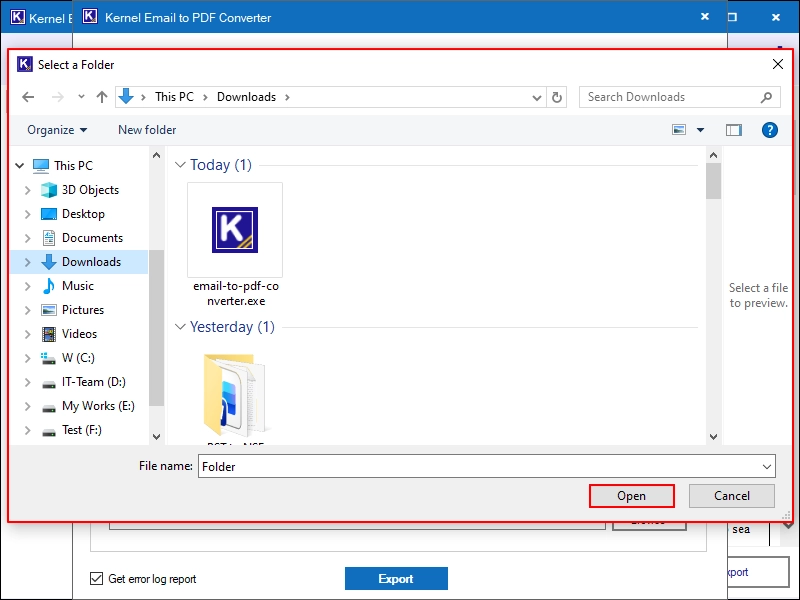Select the Videos folder
The height and width of the screenshot is (600, 800).
[79, 334]
